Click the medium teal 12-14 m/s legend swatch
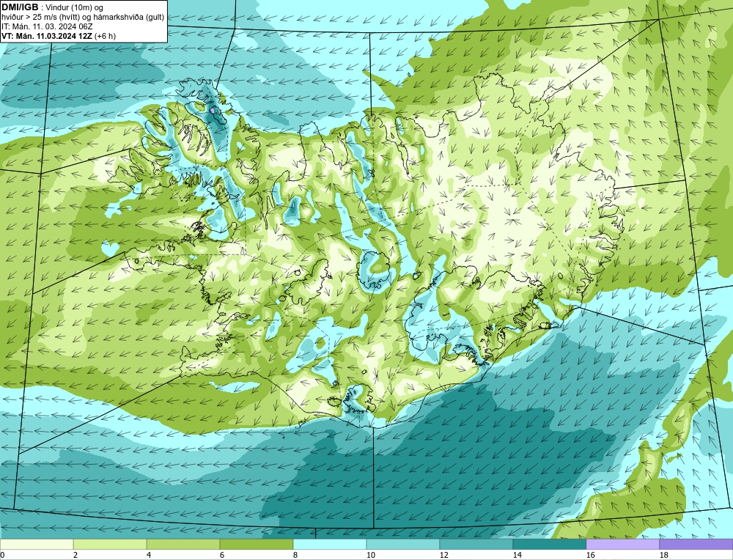733x560 pixels. [x=476, y=545]
